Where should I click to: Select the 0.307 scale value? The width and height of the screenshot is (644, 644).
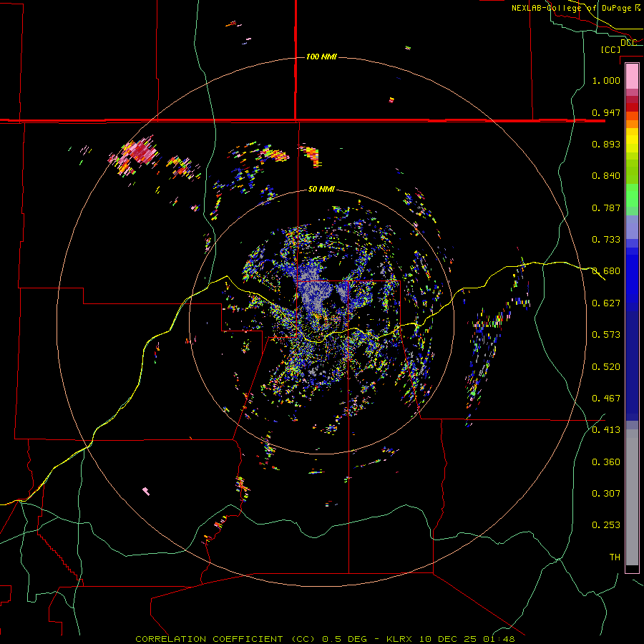tap(606, 494)
